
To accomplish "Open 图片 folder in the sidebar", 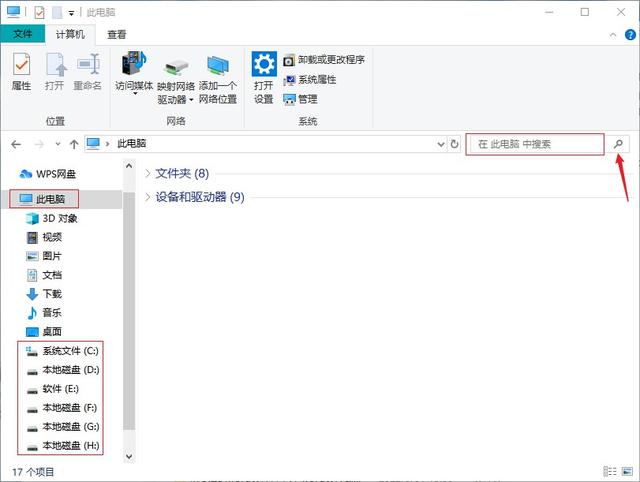I will (44, 256).
